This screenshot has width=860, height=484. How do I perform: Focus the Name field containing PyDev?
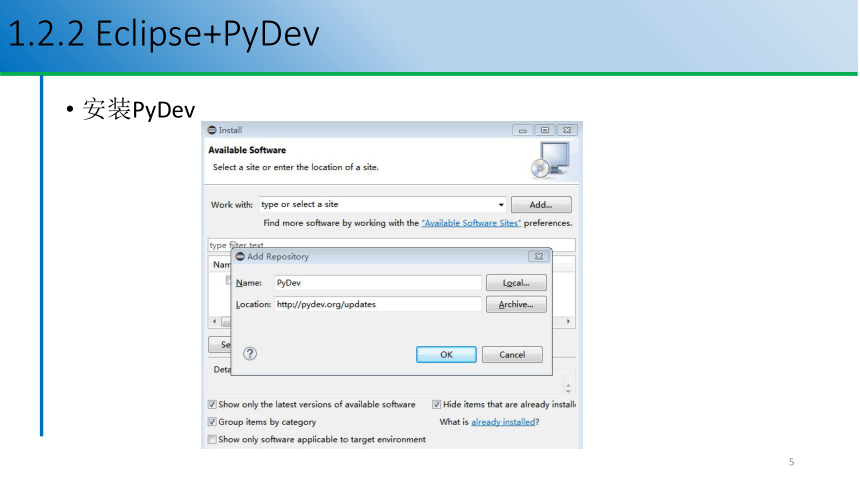(x=378, y=283)
